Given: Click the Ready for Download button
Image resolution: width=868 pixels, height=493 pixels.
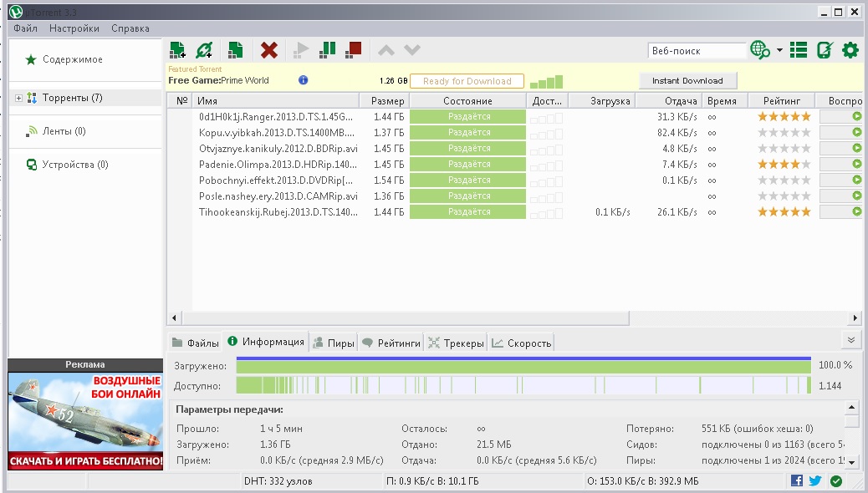Looking at the screenshot, I should coord(467,81).
